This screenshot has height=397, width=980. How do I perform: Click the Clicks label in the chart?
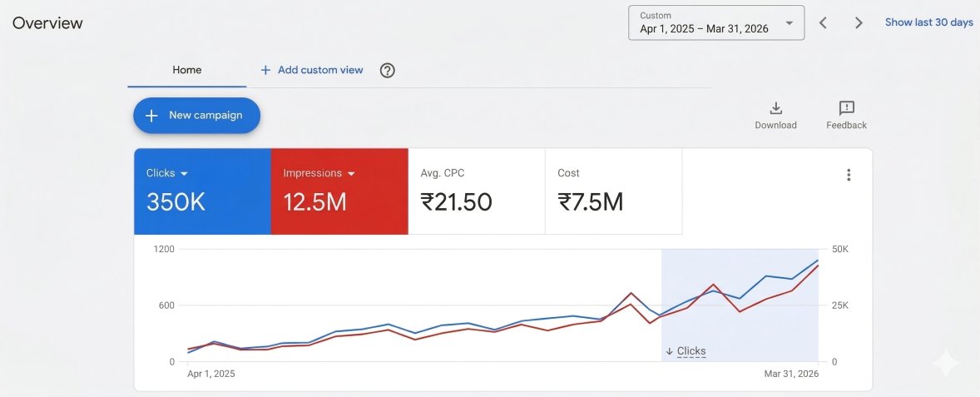[691, 351]
